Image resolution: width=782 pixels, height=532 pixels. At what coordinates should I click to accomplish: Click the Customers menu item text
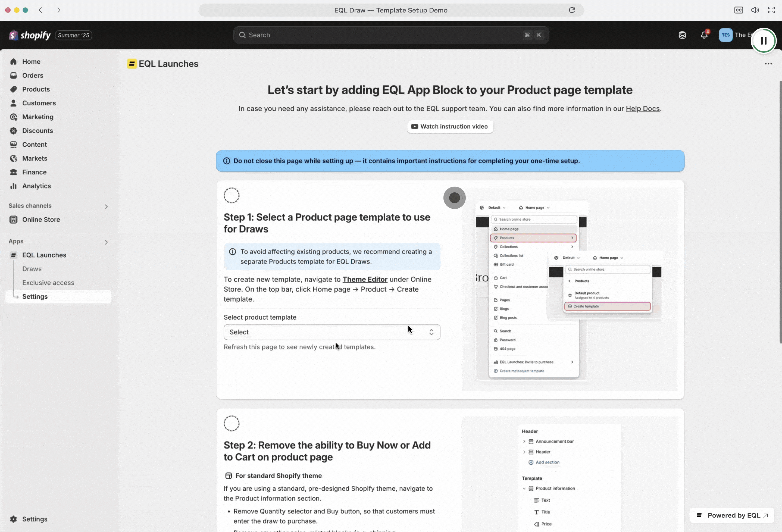(x=39, y=103)
